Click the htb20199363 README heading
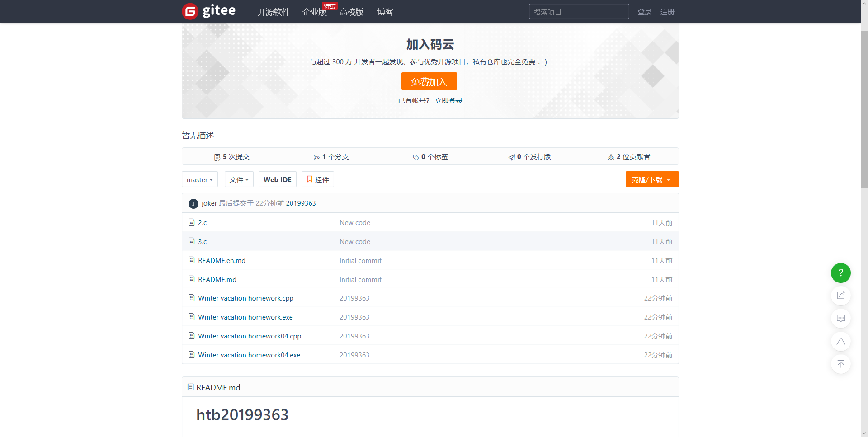 (x=242, y=415)
